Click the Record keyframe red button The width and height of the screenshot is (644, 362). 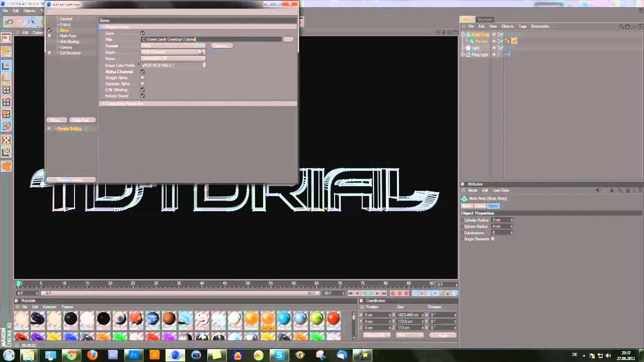[393, 293]
